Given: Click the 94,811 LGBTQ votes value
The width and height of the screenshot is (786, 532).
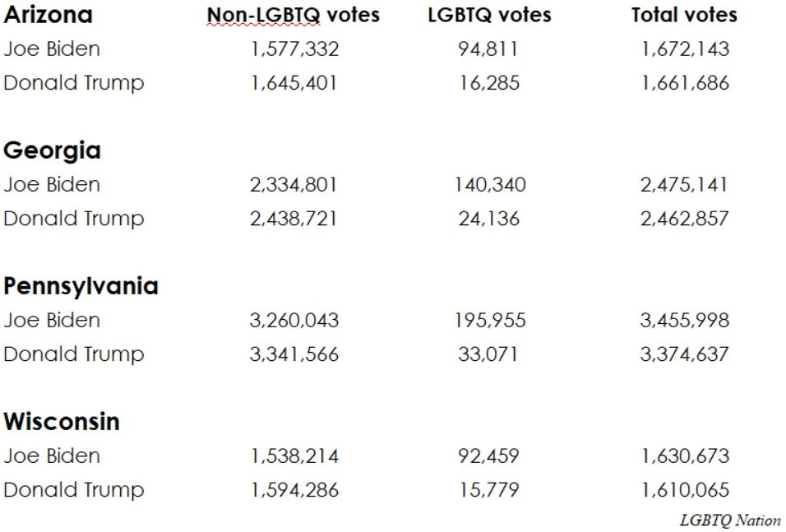Looking at the screenshot, I should click(488, 49).
